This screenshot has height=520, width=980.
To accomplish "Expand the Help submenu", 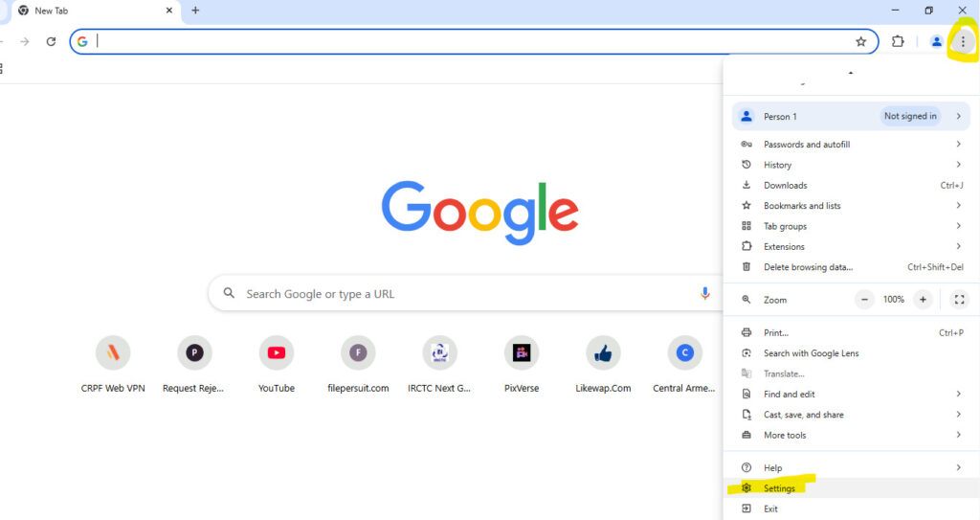I will click(851, 468).
